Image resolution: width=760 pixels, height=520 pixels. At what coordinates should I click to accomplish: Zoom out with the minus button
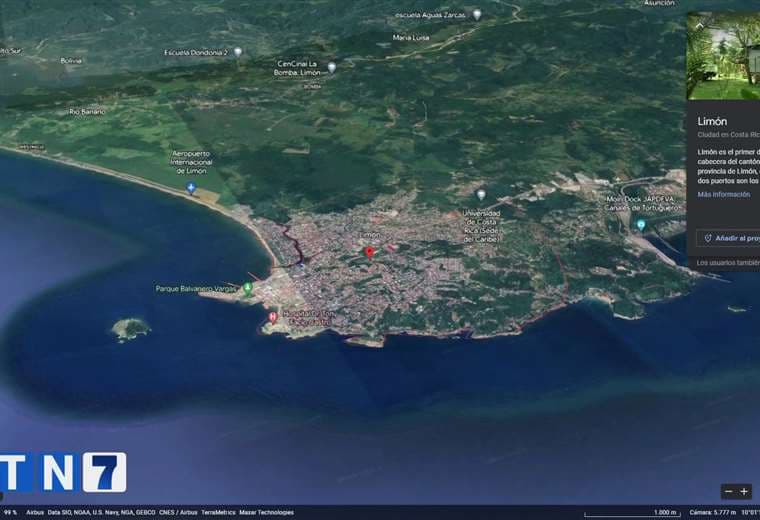point(728,491)
